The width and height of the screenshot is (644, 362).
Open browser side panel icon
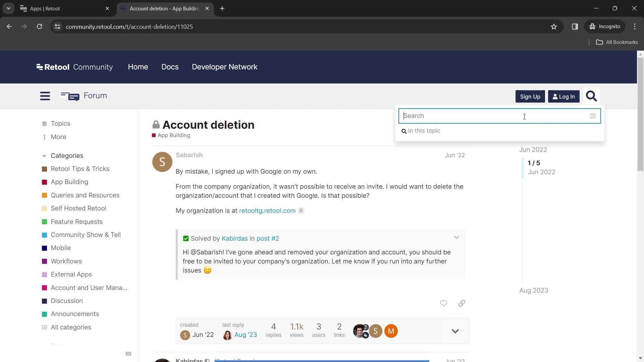(575, 26)
